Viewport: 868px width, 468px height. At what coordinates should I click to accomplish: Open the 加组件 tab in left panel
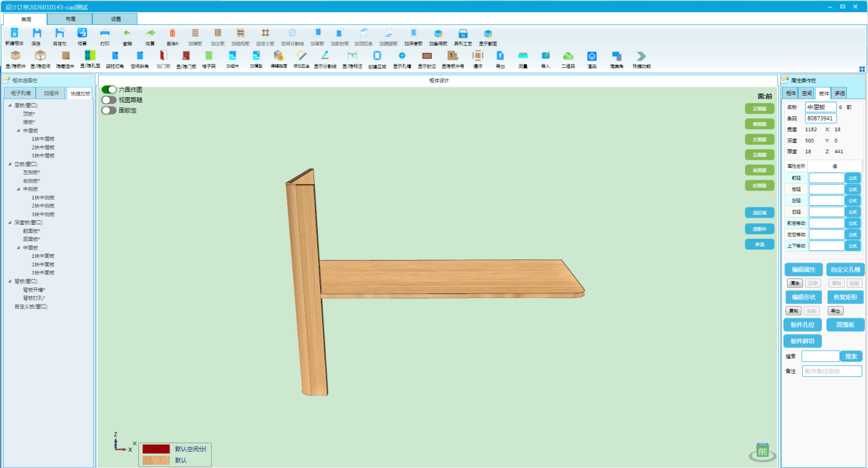point(52,93)
